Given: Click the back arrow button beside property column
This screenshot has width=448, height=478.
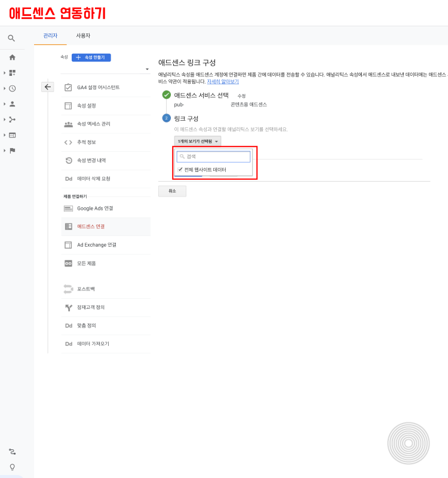Looking at the screenshot, I should pos(48,87).
